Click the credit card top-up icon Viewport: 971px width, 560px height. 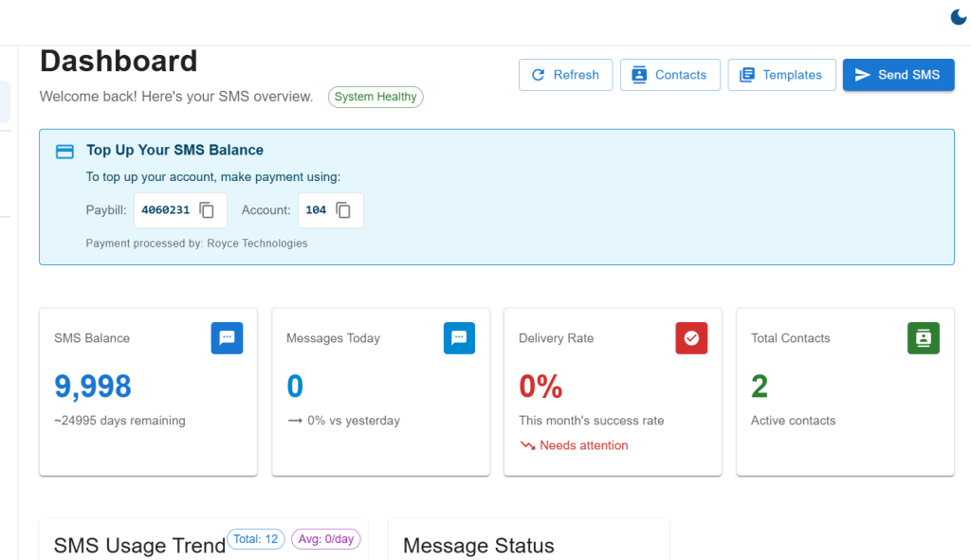point(64,151)
